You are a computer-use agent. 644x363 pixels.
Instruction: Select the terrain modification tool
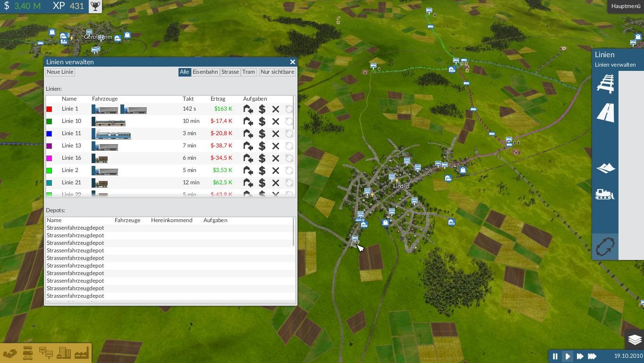(605, 168)
